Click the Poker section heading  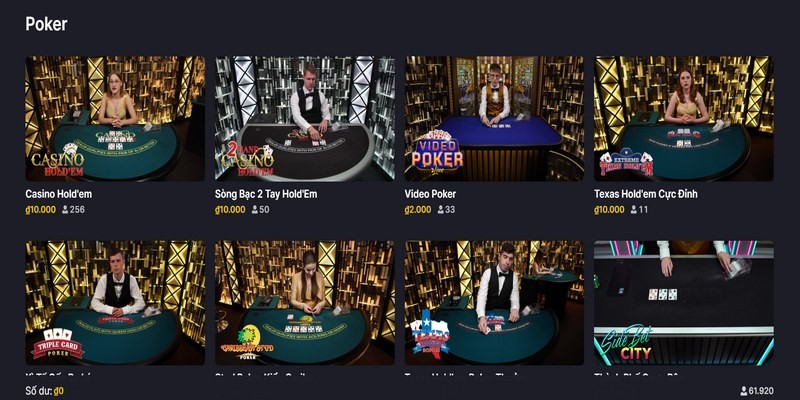click(46, 24)
